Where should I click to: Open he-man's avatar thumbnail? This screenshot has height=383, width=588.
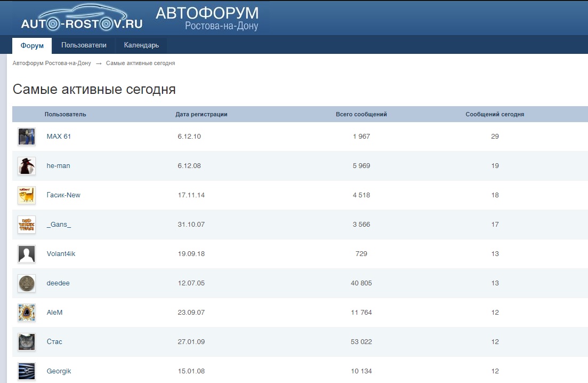point(27,166)
